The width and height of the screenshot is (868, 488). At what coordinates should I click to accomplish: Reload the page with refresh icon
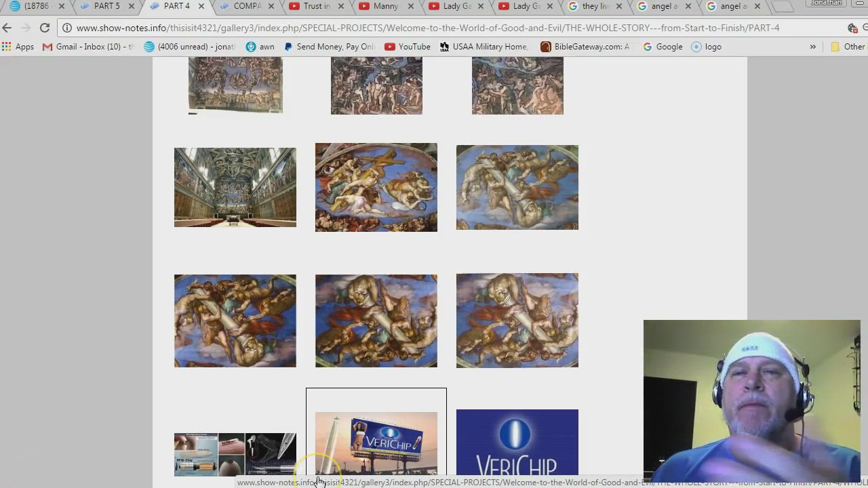(x=45, y=28)
